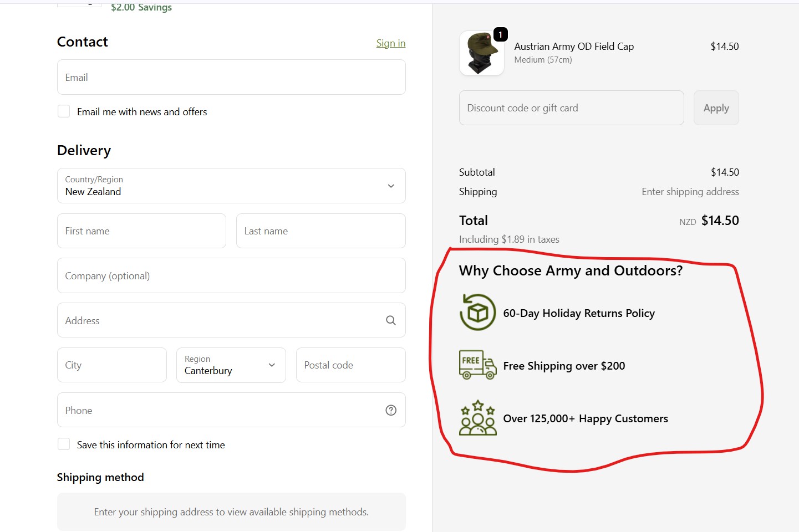
Task: Focus the First name field
Action: pos(141,231)
